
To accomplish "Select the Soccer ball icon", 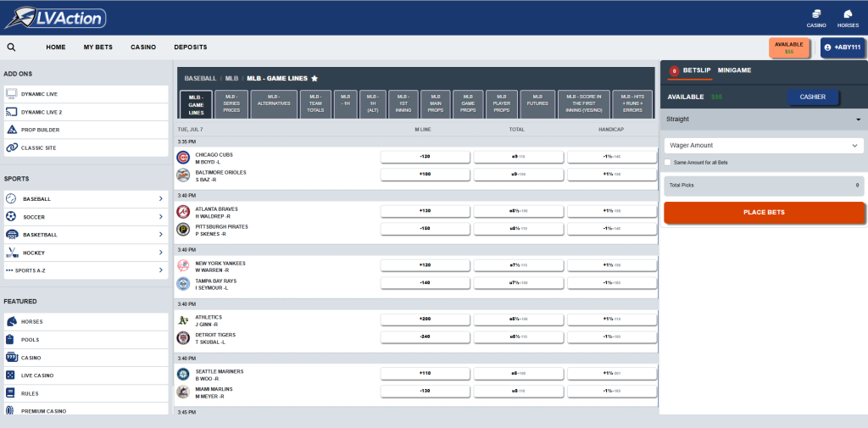I will pos(11,217).
